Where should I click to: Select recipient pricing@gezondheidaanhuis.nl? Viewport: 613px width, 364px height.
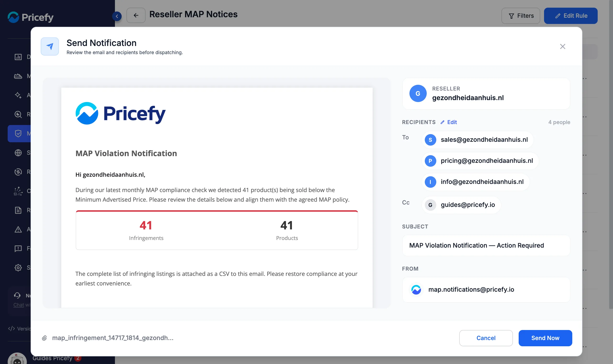click(x=480, y=161)
